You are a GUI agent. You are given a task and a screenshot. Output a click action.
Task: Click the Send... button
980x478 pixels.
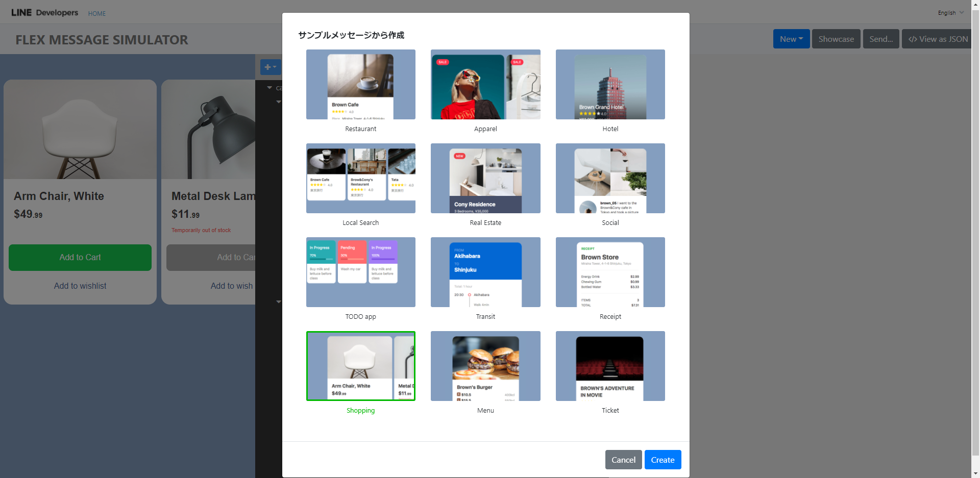coord(881,39)
